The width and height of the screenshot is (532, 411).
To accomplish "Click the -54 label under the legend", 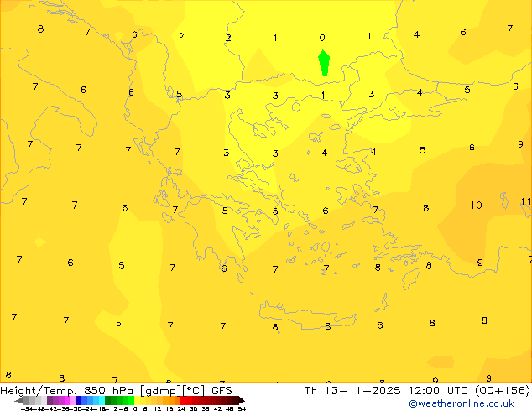I will [27, 408].
